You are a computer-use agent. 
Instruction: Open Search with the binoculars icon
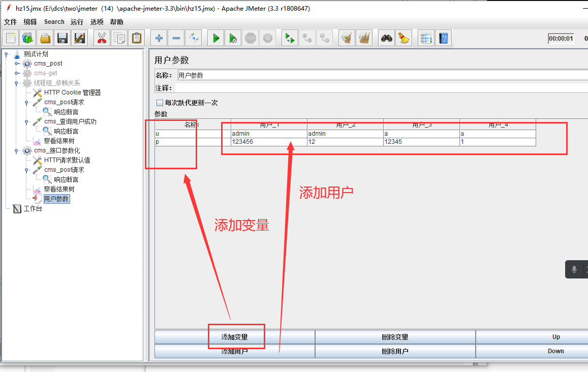(x=387, y=38)
